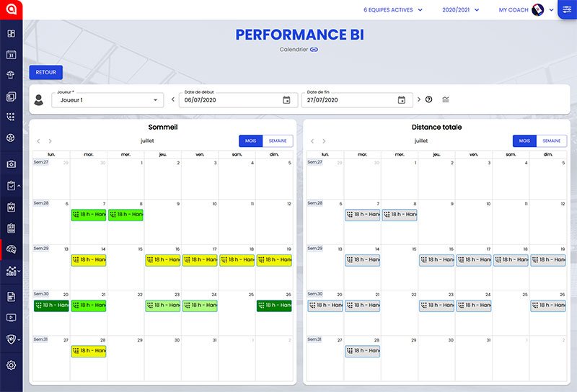Viewport: 577px width, 392px height.
Task: Open the camera icon in sidebar
Action: tap(11, 164)
